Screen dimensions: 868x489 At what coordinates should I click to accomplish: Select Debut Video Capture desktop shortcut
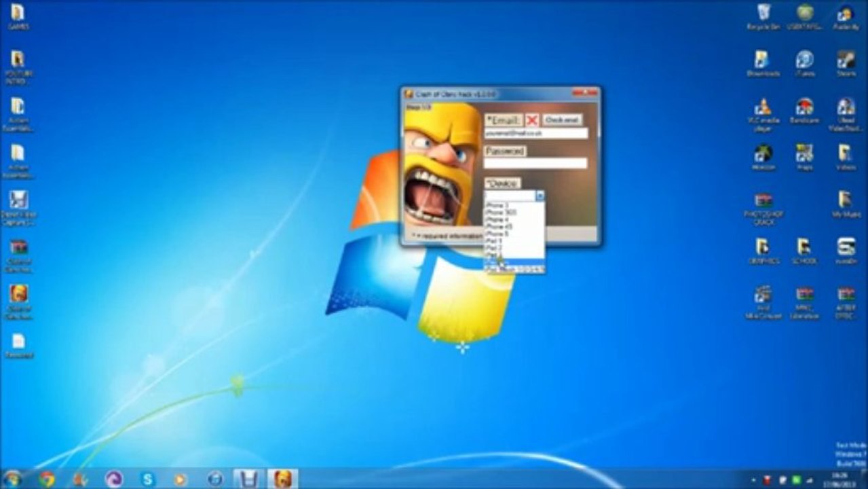(x=18, y=207)
